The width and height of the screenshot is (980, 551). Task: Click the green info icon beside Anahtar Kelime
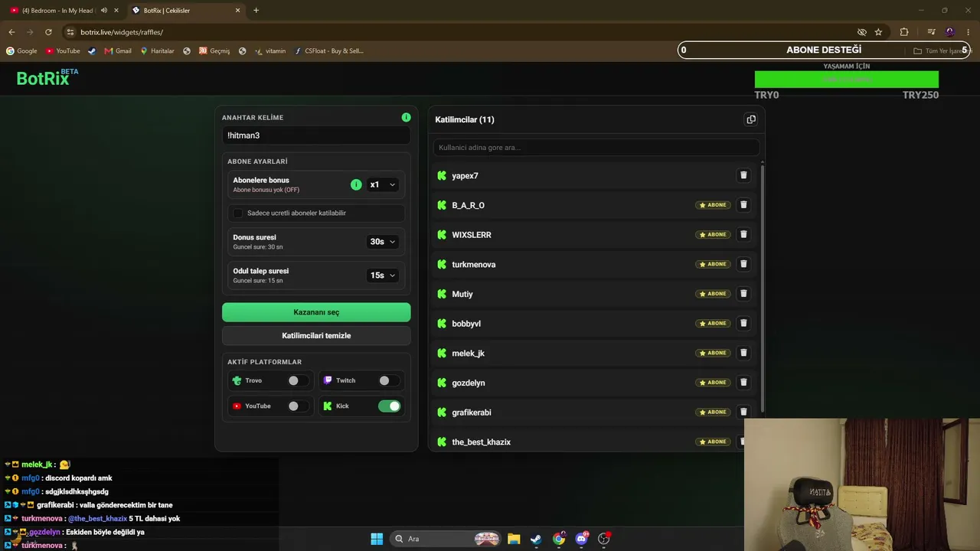tap(406, 117)
